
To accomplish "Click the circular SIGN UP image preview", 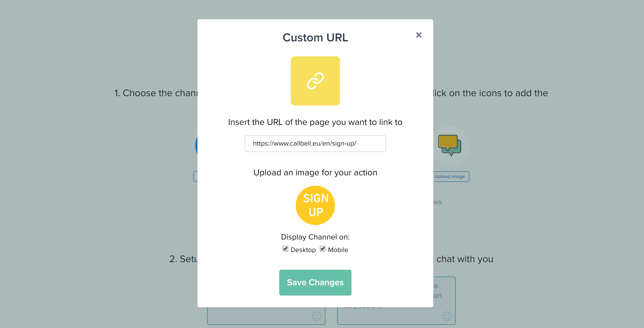I will pyautogui.click(x=315, y=205).
